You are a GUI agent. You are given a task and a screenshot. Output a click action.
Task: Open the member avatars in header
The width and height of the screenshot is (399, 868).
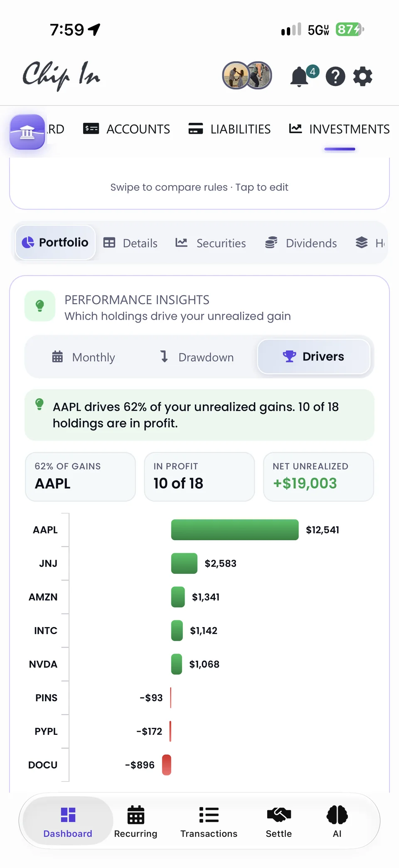point(247,76)
